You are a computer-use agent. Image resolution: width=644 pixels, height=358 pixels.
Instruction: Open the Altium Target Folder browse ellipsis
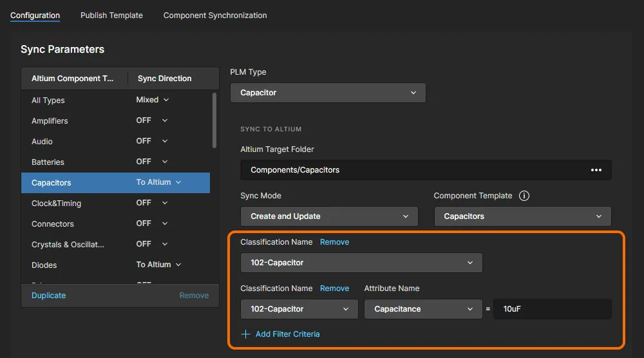tap(596, 170)
